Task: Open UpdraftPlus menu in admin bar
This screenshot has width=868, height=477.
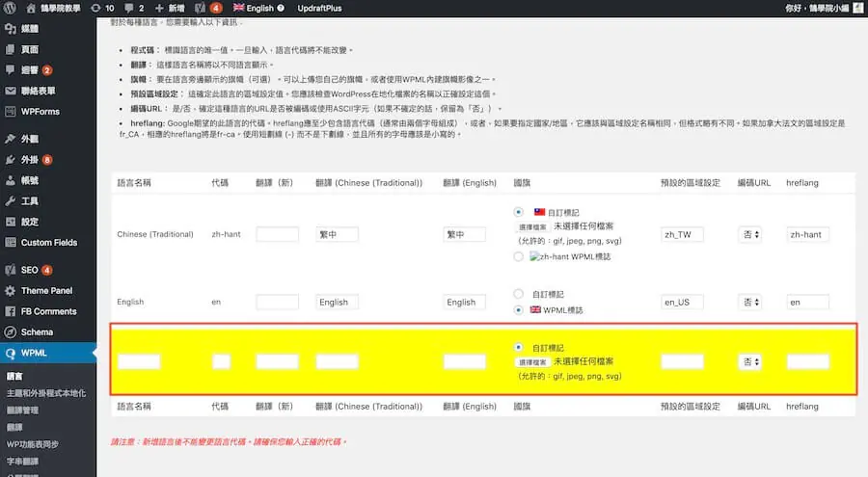Action: point(319,8)
